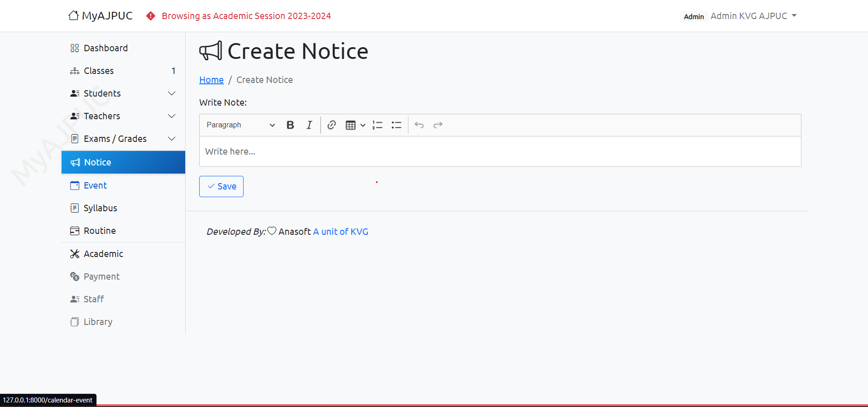Click the Classes hierarchy icon
Screen dimensions: 868x407
point(75,71)
